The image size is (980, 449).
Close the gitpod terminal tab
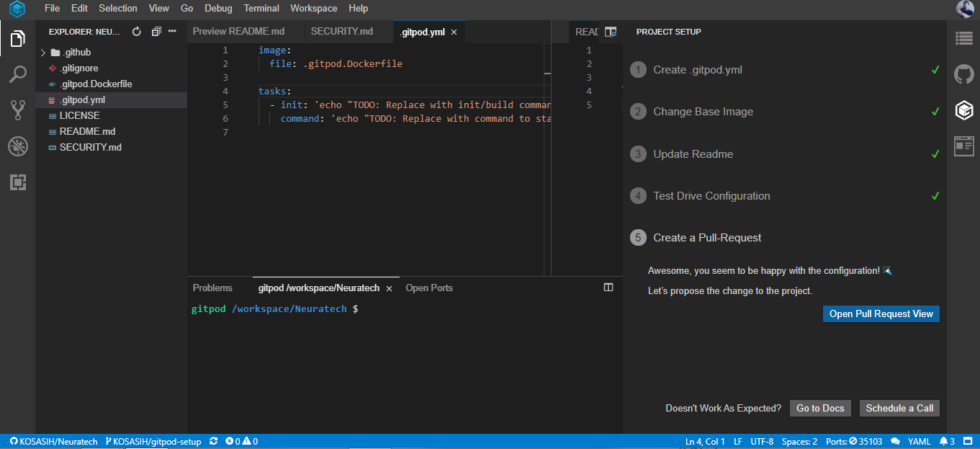pos(388,288)
